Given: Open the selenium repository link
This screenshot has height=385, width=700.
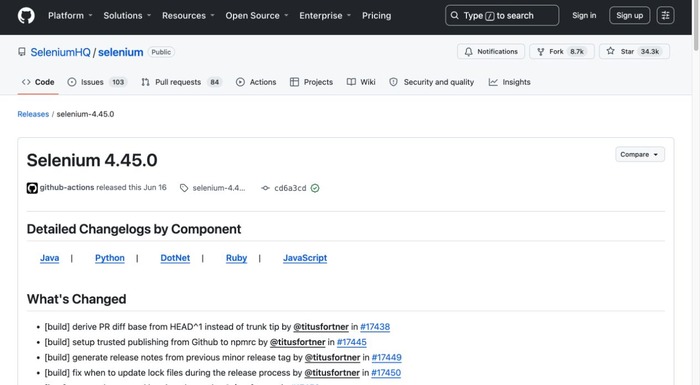Looking at the screenshot, I should [x=121, y=52].
